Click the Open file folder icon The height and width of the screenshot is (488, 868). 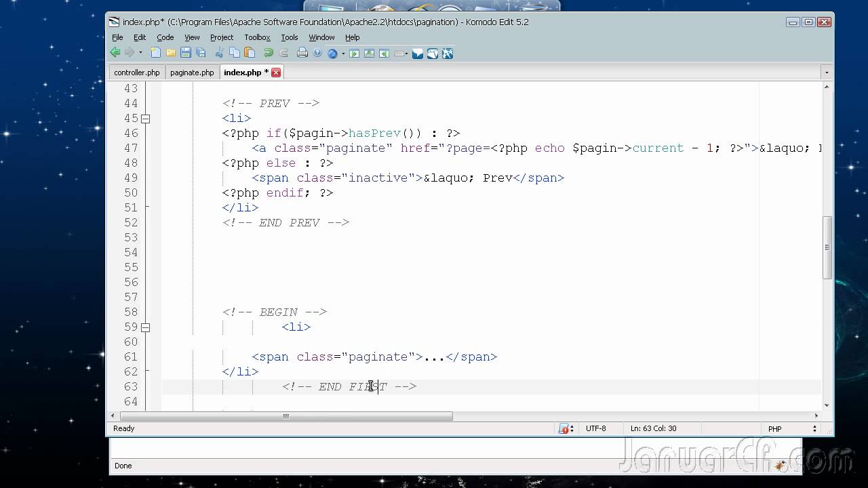point(171,53)
